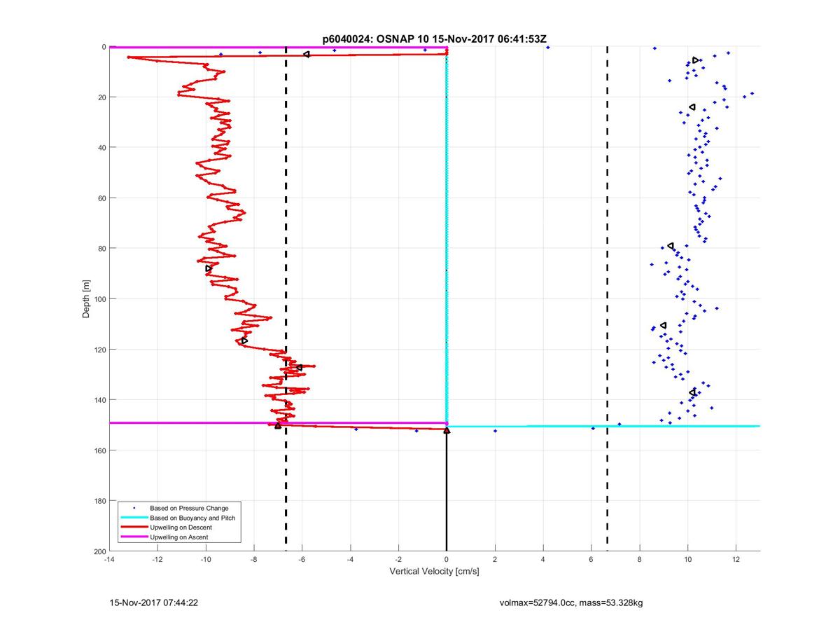Click the left dashed vertical line
This screenshot has width=840, height=620.
pyautogui.click(x=286, y=299)
